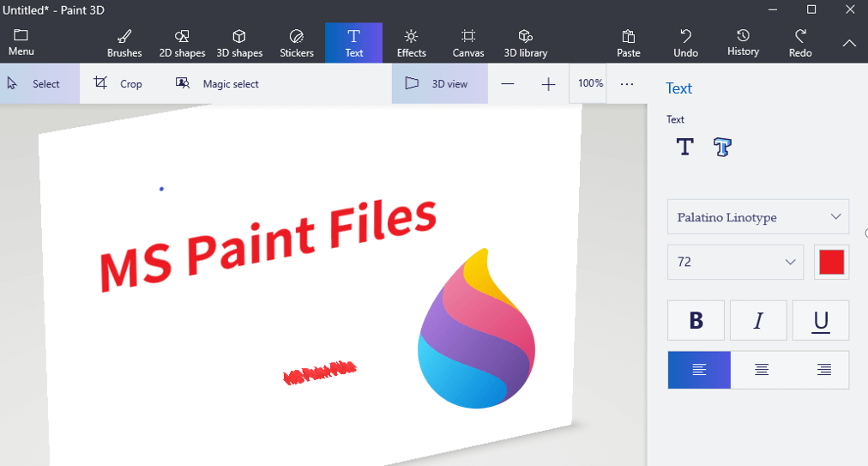Open the 3D library
Viewport: 868px width, 466px height.
526,43
